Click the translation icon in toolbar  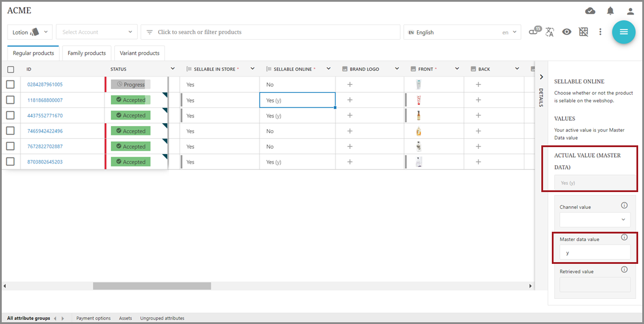pyautogui.click(x=549, y=33)
